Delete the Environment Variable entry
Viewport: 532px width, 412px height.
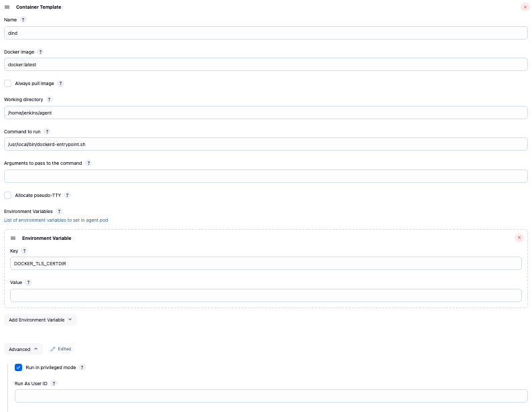(519, 238)
